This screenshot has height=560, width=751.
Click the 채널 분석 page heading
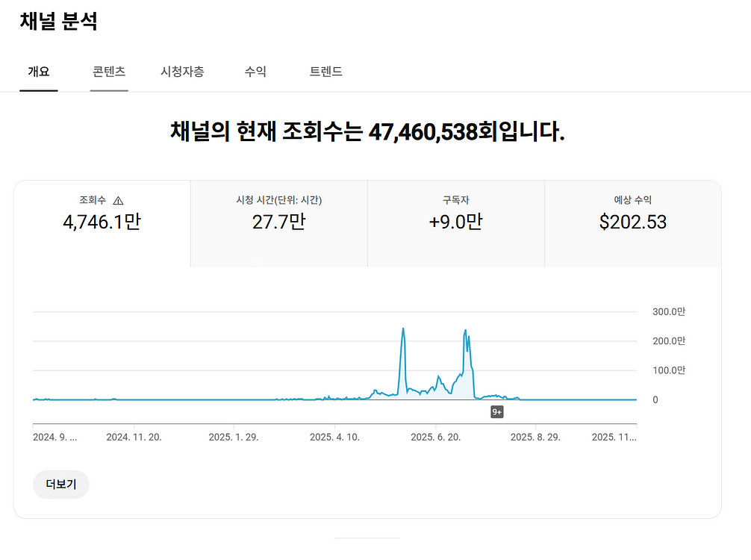[59, 22]
